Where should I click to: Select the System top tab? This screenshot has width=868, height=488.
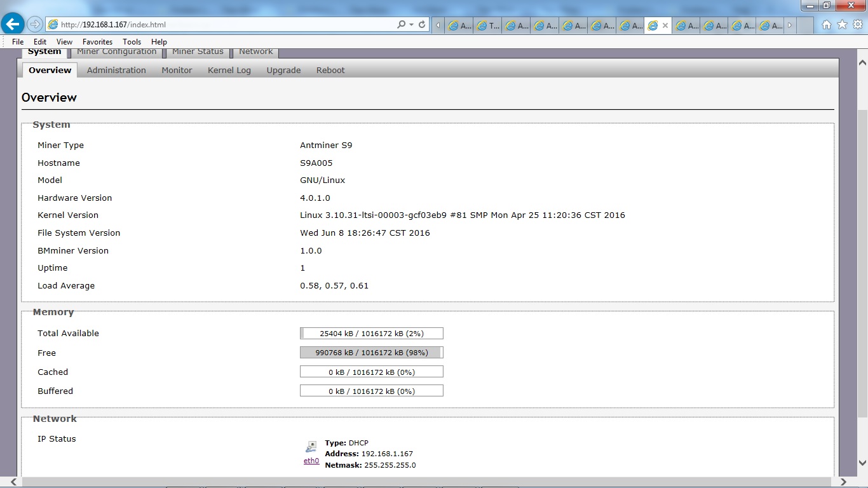44,52
